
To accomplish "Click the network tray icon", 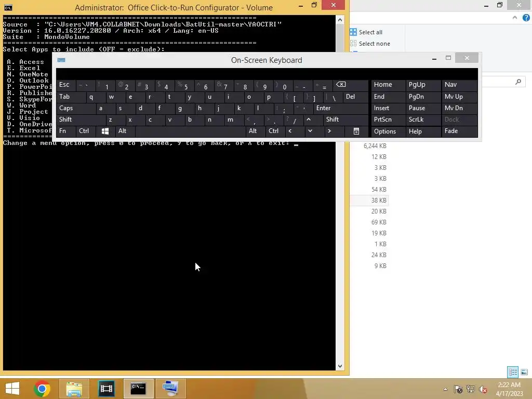I will tap(471, 389).
